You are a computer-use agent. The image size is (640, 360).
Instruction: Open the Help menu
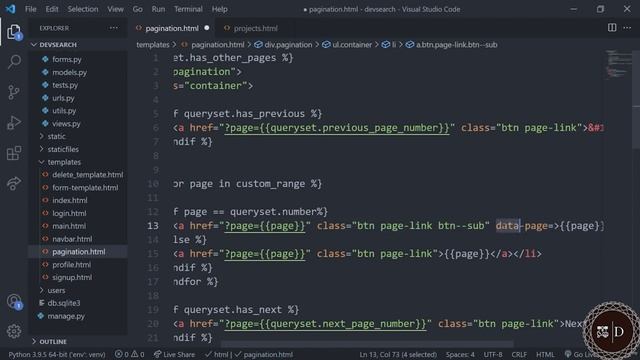pyautogui.click(x=220, y=9)
